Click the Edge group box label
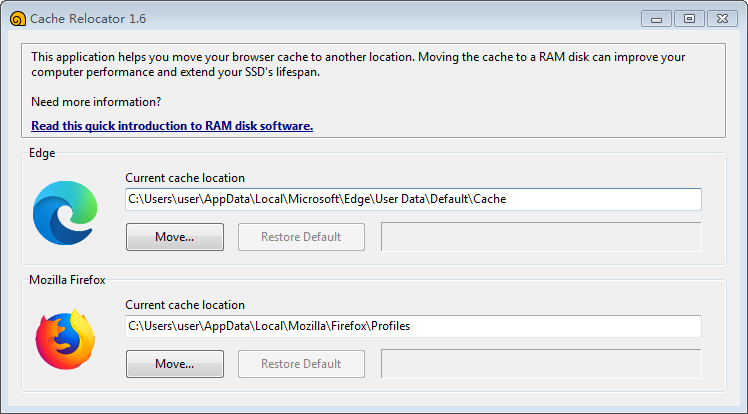This screenshot has height=414, width=748. click(42, 153)
